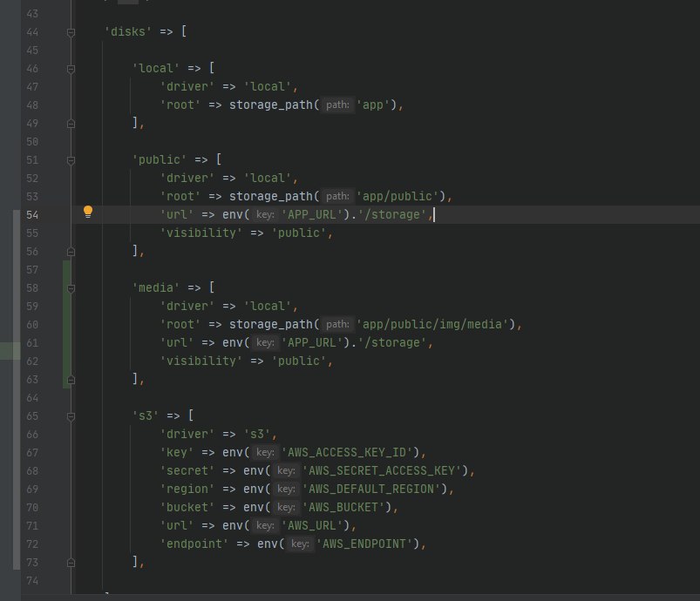Image resolution: width=700 pixels, height=601 pixels.
Task: Click the 'app' string on line 48
Action: pyautogui.click(x=373, y=105)
